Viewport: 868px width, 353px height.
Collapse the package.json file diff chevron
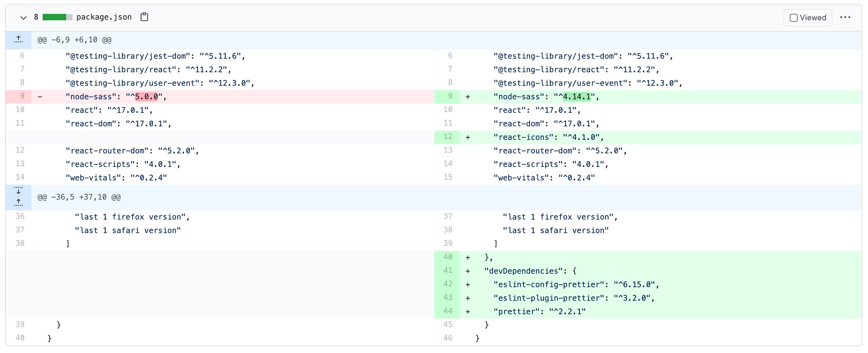[23, 17]
